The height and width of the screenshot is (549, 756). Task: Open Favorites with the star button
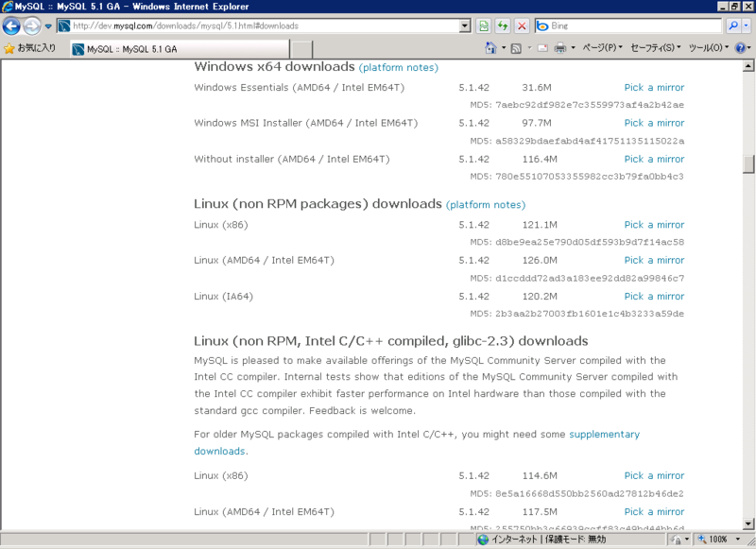click(x=30, y=48)
